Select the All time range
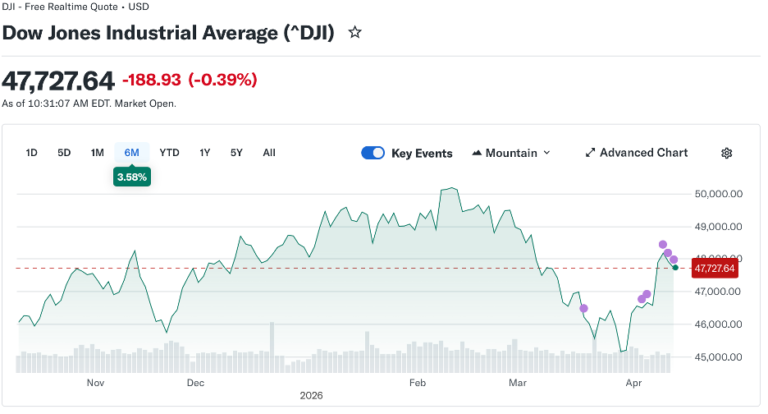The image size is (768, 414). tap(269, 153)
